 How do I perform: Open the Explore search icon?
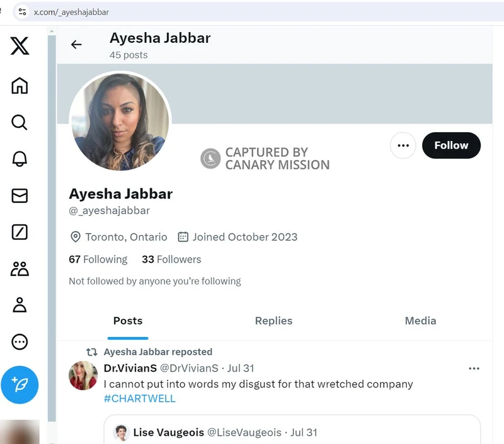click(19, 123)
